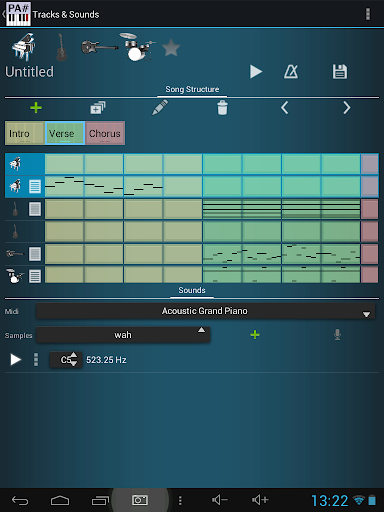Duplicate the selected song section
The height and width of the screenshot is (512, 384).
(98, 108)
